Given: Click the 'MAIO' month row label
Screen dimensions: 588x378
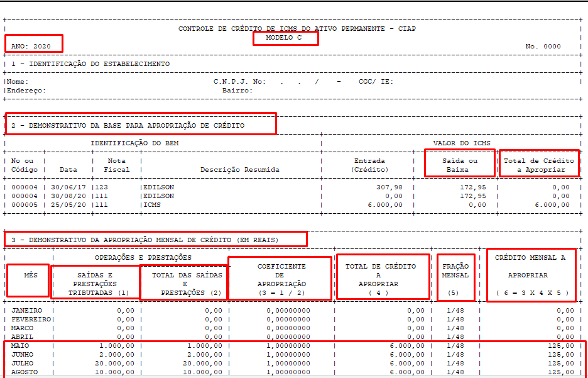Looking at the screenshot, I should pyautogui.click(x=20, y=346).
